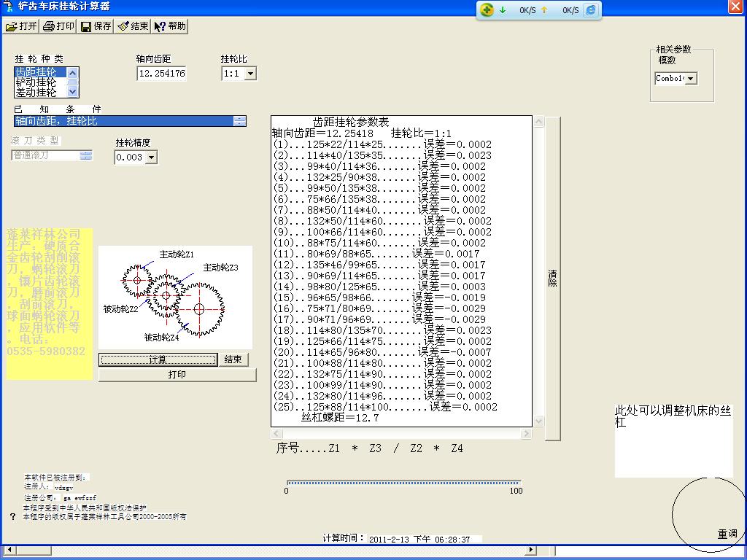
Task: Select result row (11) 80*69/88*65
Action: (376, 254)
